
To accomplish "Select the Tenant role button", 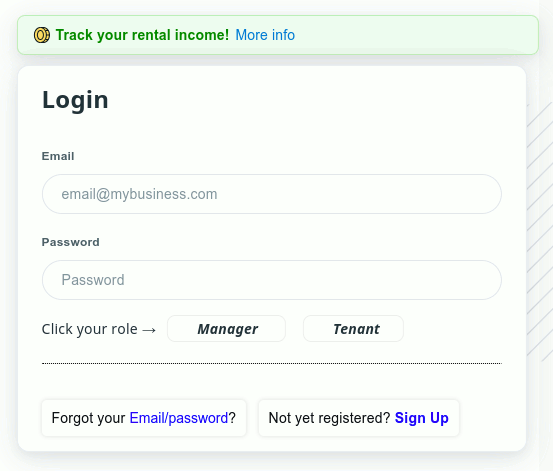I will [353, 329].
